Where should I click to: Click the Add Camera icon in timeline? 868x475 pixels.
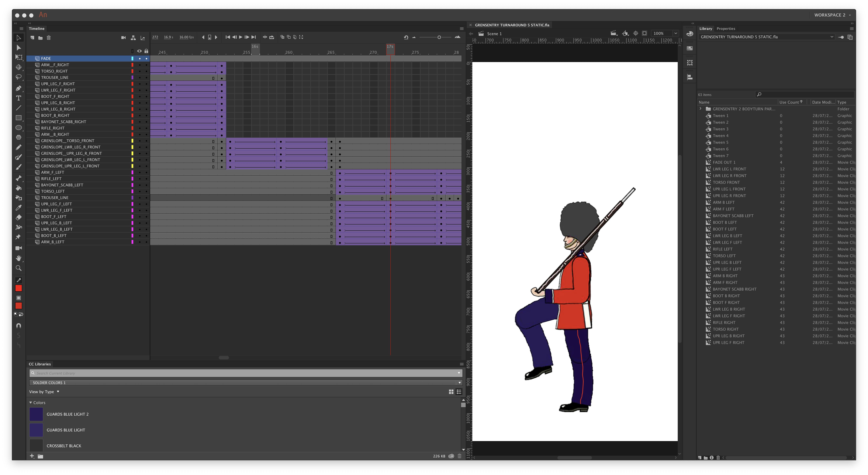[123, 38]
